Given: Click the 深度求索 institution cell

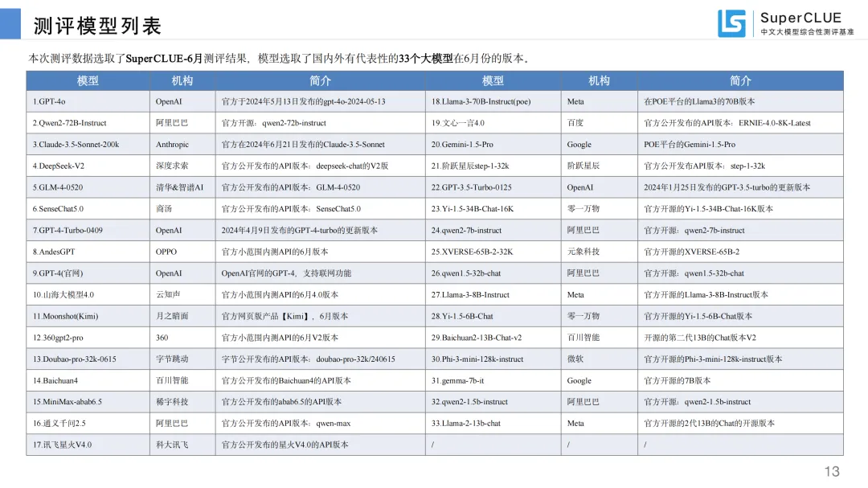Looking at the screenshot, I should (x=182, y=166).
